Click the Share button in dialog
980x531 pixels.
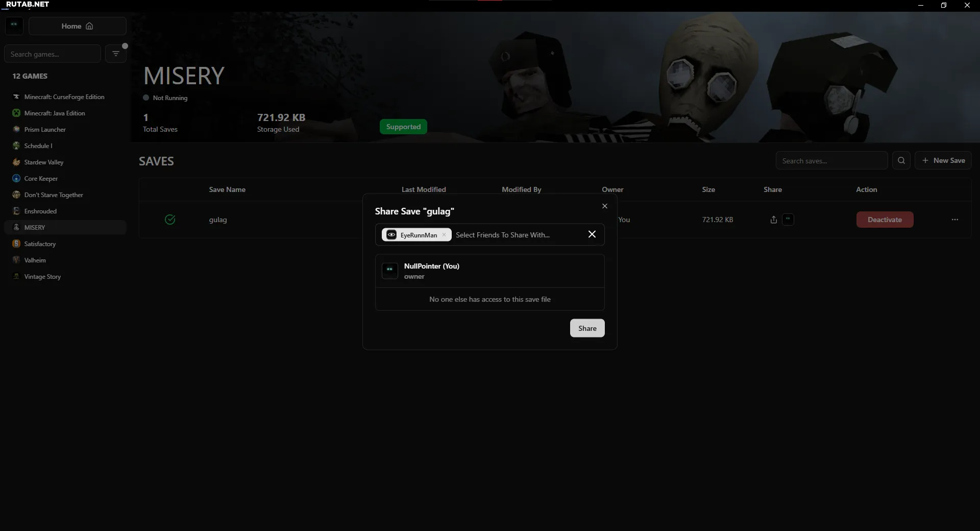[x=587, y=328]
